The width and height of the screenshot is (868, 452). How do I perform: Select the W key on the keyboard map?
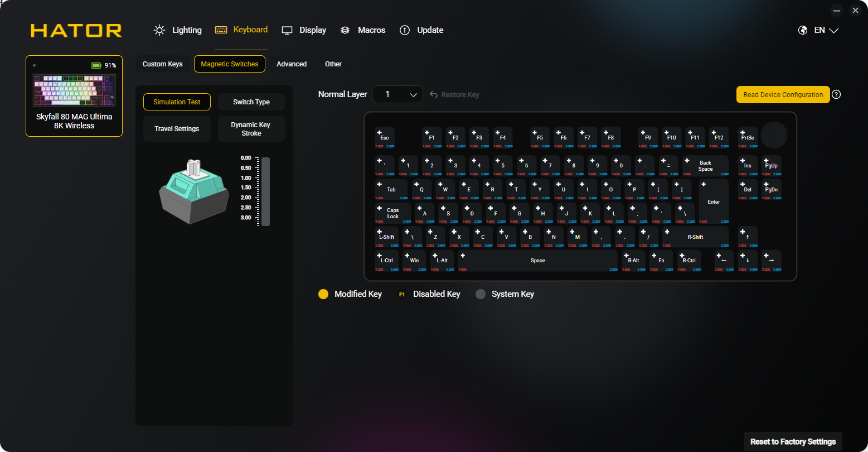[445, 190]
